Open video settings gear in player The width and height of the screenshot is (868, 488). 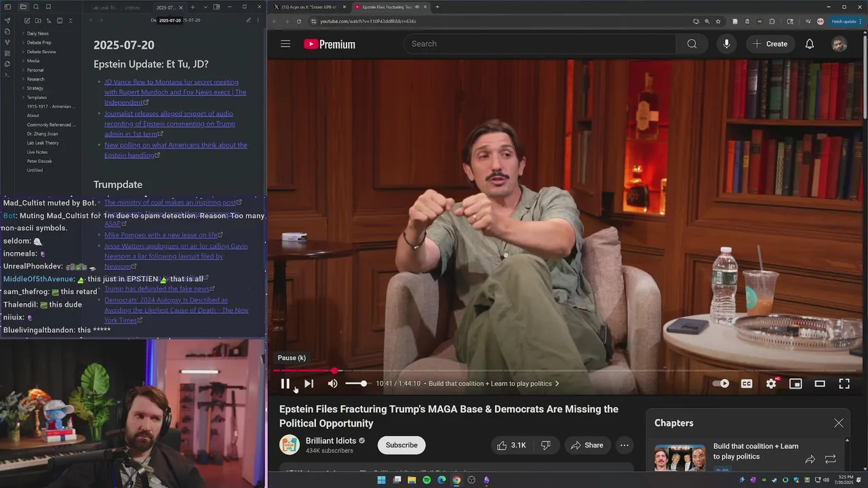[x=771, y=384]
